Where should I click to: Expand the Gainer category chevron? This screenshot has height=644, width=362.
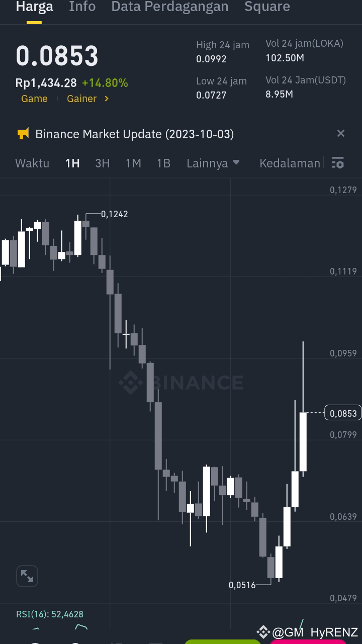[x=106, y=99]
